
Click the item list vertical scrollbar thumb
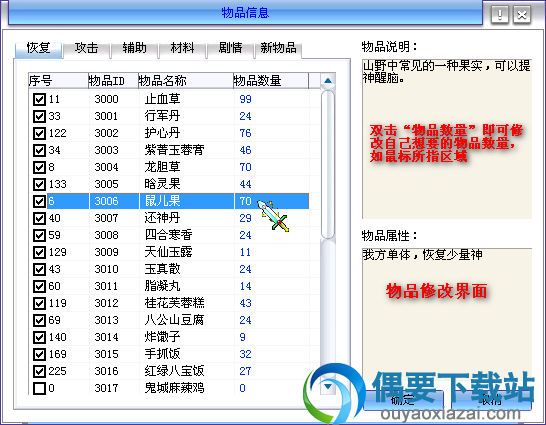pos(328,164)
